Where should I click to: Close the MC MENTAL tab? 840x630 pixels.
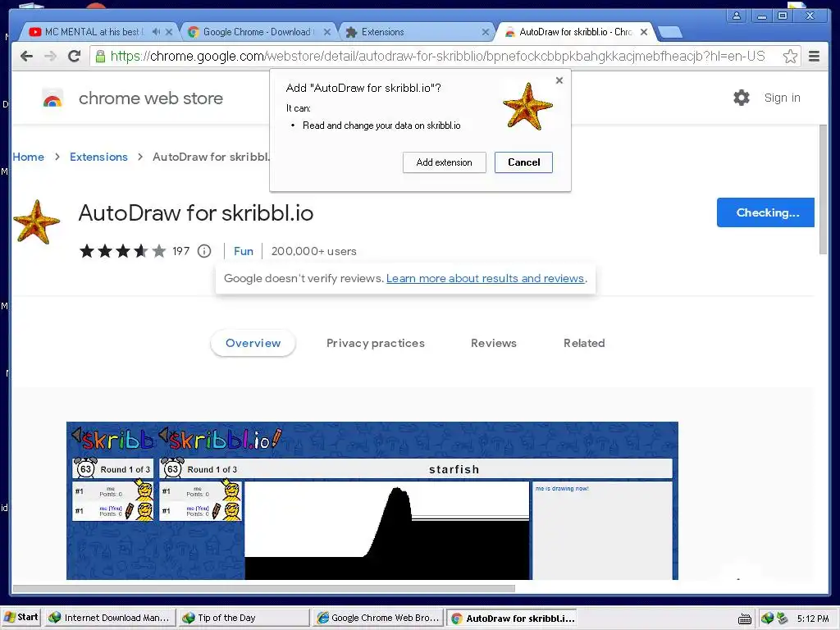pyautogui.click(x=169, y=32)
